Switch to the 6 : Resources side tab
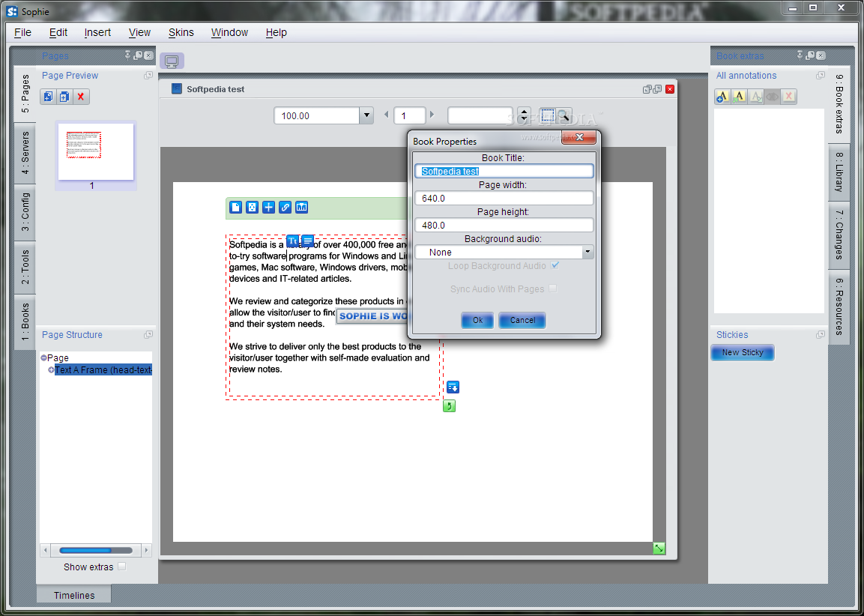The image size is (864, 616). 839,307
